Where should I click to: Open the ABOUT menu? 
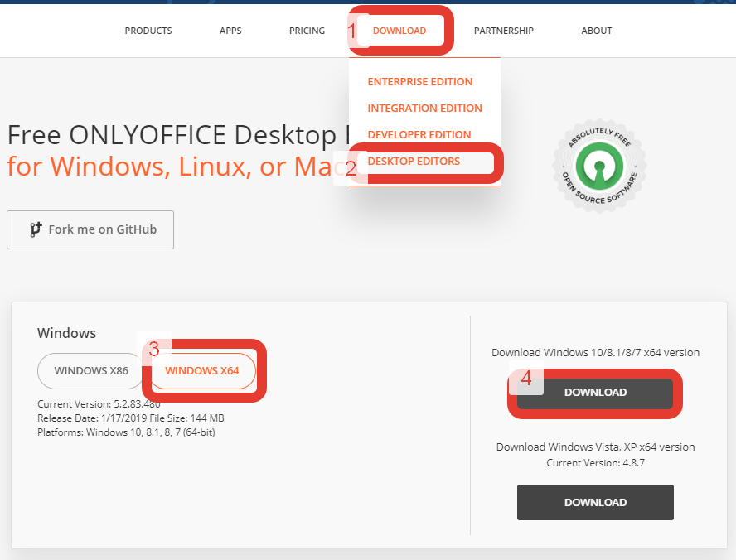(597, 31)
